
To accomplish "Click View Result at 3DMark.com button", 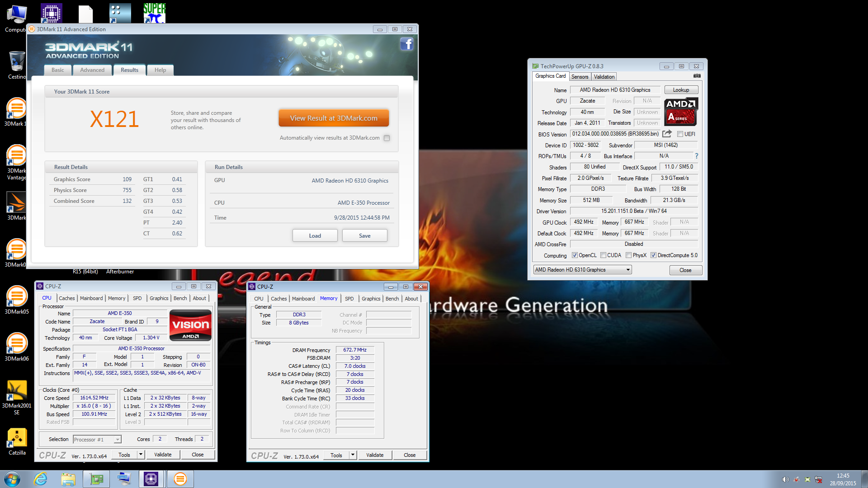I will pyautogui.click(x=334, y=118).
